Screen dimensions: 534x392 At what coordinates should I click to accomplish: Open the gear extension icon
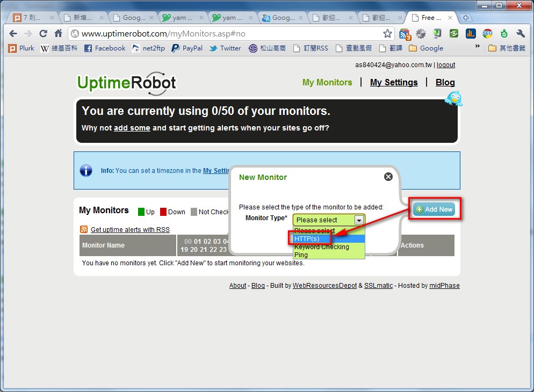coord(421,33)
